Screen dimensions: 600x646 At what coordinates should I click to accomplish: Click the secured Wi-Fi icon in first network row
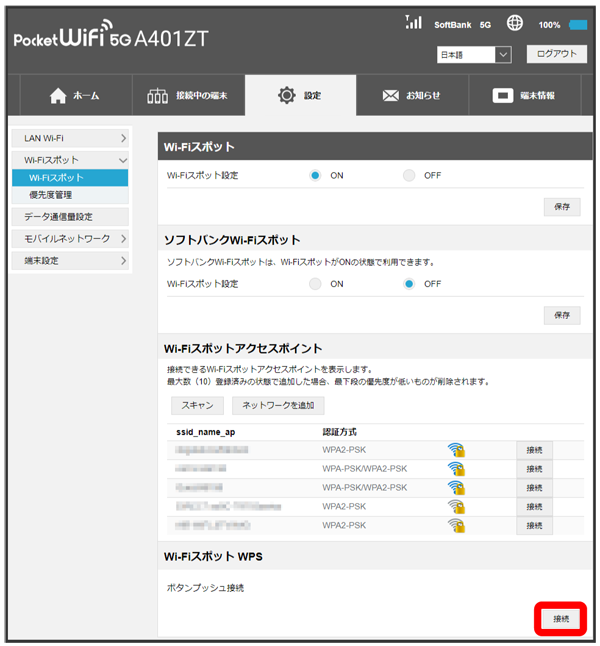coord(456,450)
